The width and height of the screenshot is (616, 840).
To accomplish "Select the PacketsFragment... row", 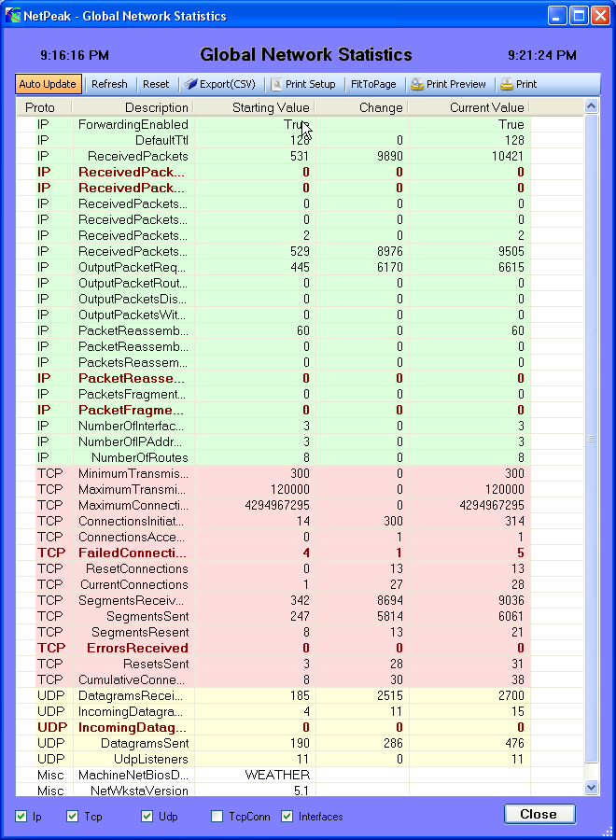I will pos(273,394).
